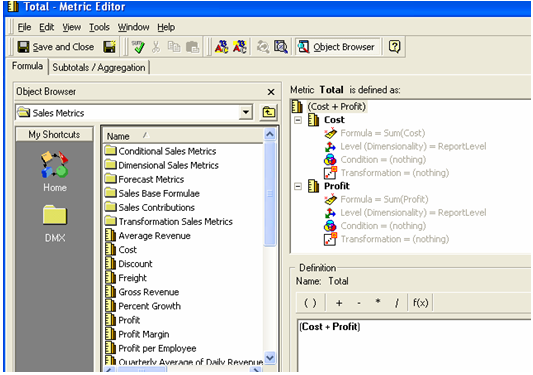This screenshot has height=375, width=533.
Task: Switch to the Formula tab
Action: [x=27, y=66]
